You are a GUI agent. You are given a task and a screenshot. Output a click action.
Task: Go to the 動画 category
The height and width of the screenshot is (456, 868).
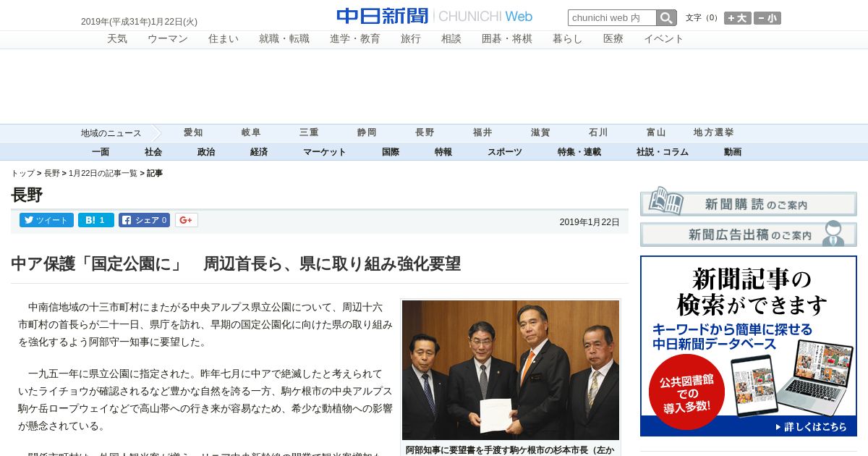(x=733, y=152)
